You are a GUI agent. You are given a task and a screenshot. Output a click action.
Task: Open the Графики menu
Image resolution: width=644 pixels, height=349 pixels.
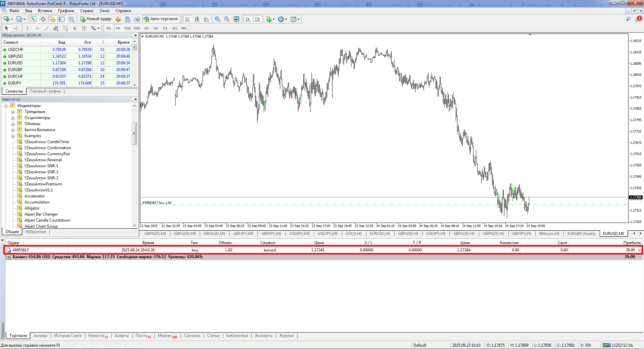[x=66, y=11]
